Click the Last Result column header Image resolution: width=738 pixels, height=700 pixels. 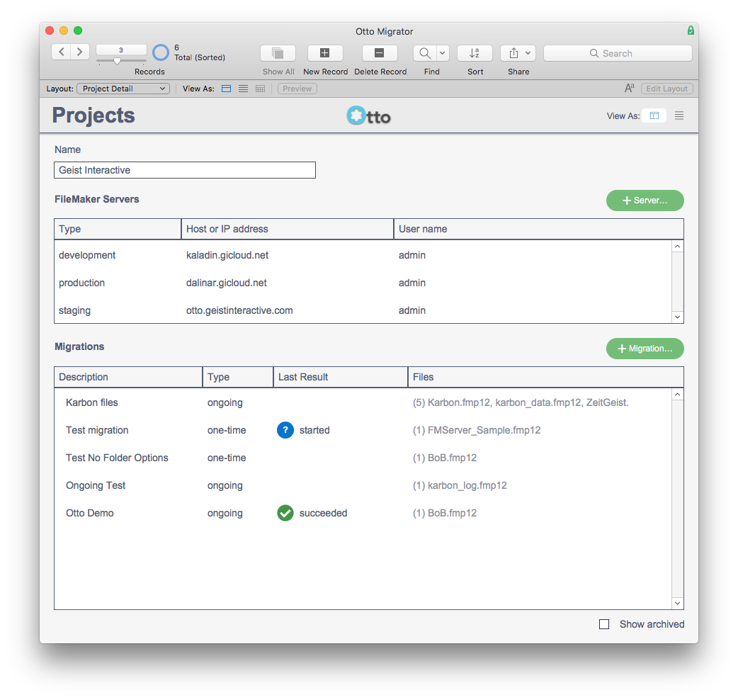(340, 377)
